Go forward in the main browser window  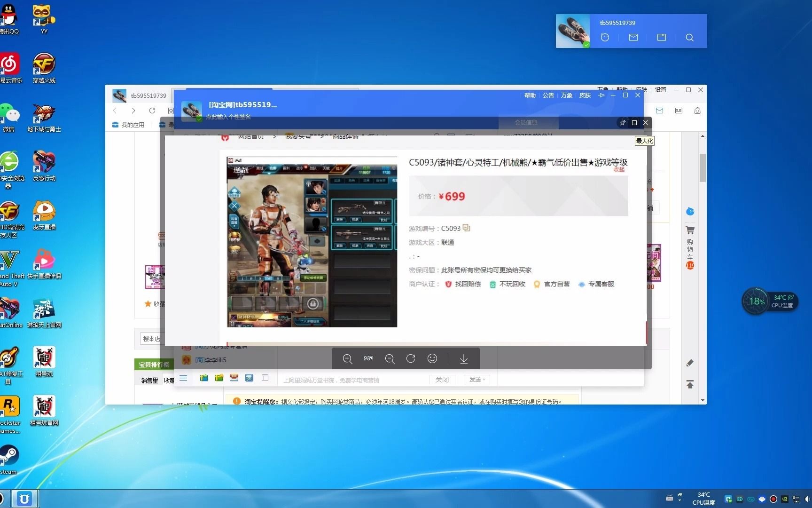[133, 111]
